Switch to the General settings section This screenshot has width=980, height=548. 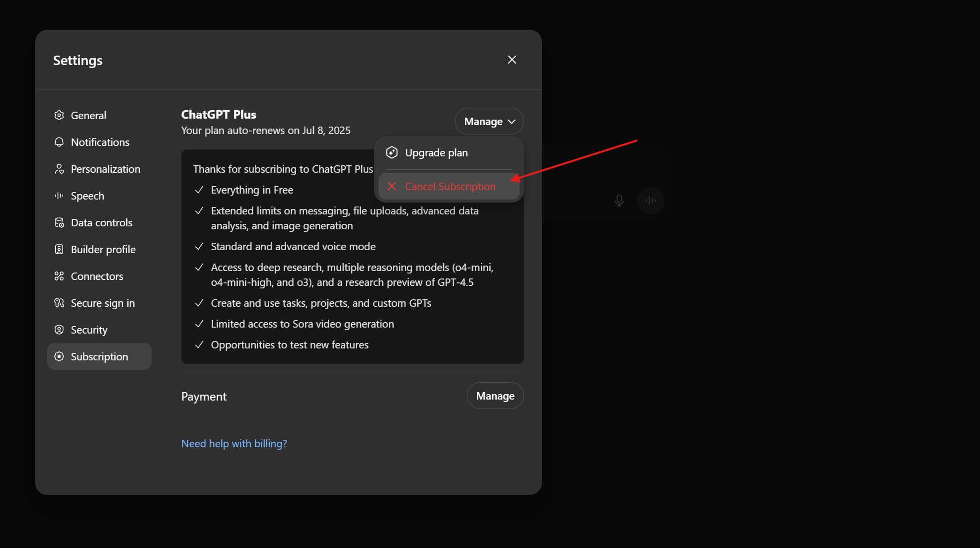(88, 115)
